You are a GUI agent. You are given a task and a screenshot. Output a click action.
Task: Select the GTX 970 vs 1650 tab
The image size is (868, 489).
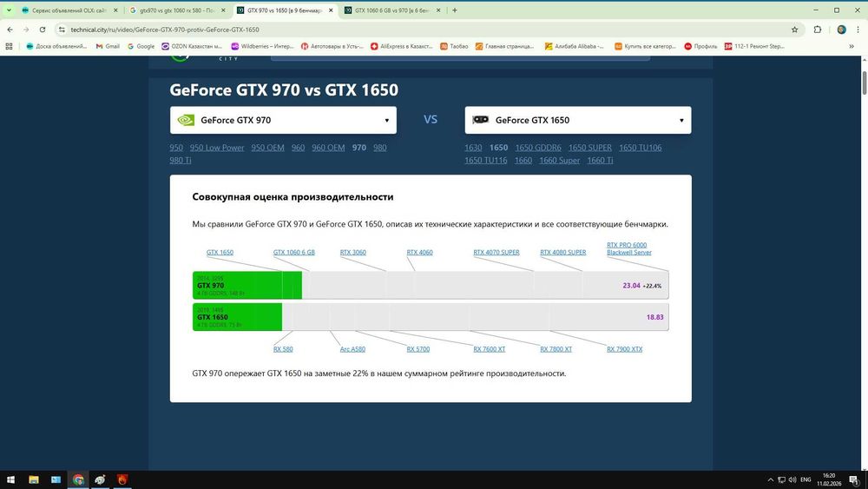tap(285, 10)
